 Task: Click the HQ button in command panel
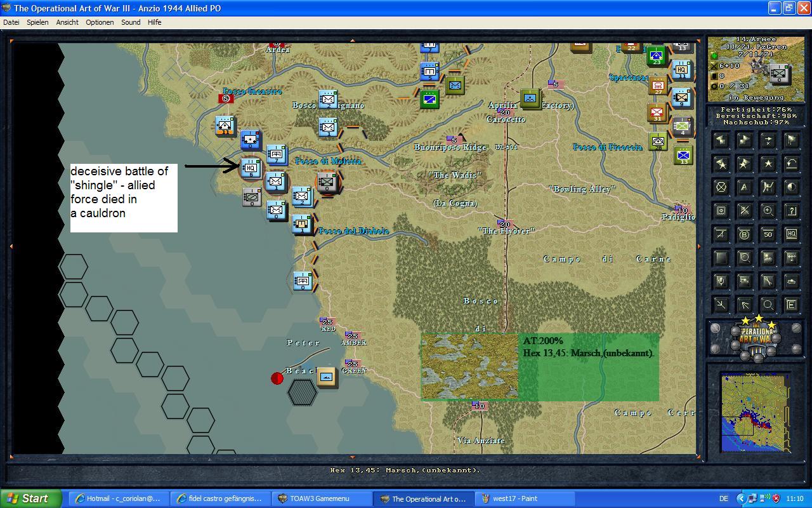(792, 234)
